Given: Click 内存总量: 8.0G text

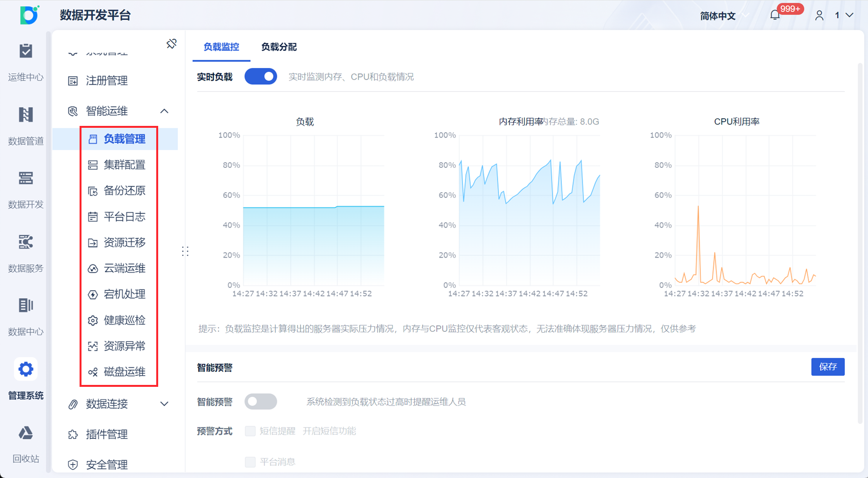Looking at the screenshot, I should 572,122.
